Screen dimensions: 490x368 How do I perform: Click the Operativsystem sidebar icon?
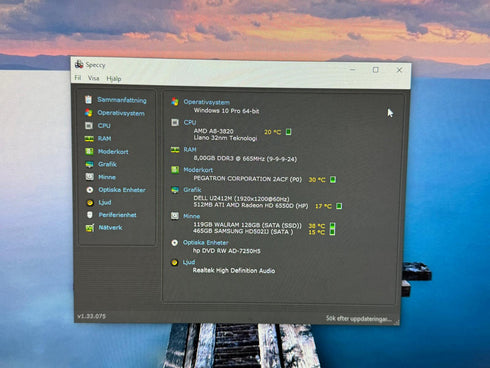(x=88, y=113)
